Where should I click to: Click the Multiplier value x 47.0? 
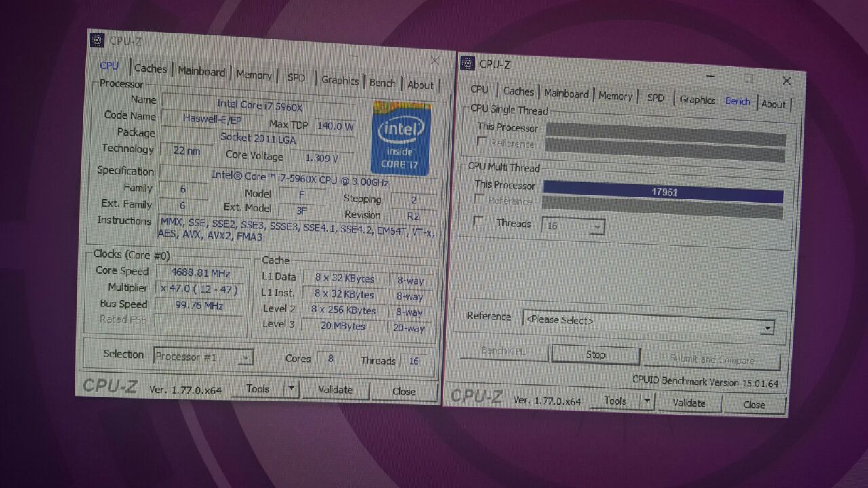(199, 289)
